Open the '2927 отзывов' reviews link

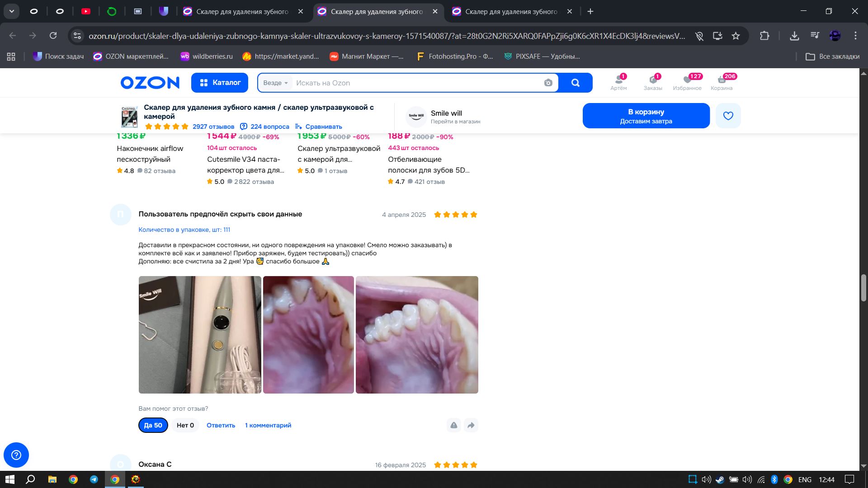click(x=213, y=127)
